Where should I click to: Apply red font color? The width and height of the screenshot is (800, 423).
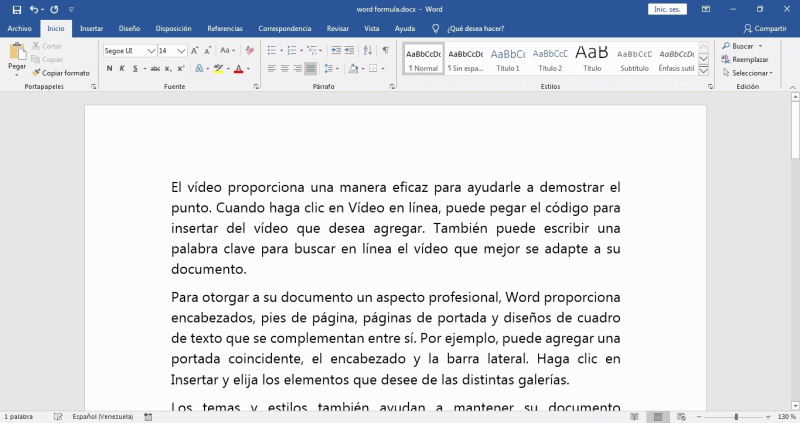click(x=238, y=68)
